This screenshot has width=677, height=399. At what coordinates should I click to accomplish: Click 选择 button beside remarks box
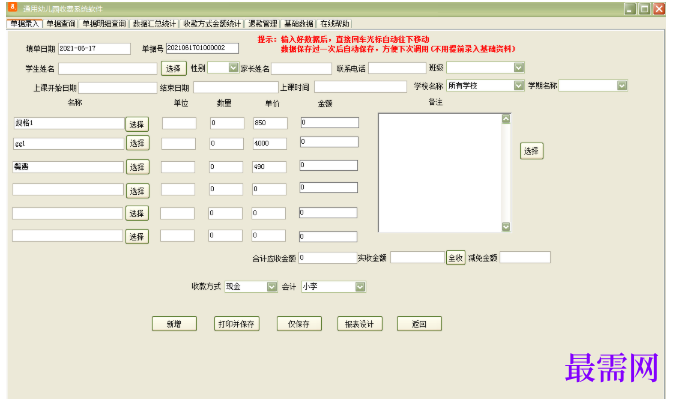click(531, 151)
